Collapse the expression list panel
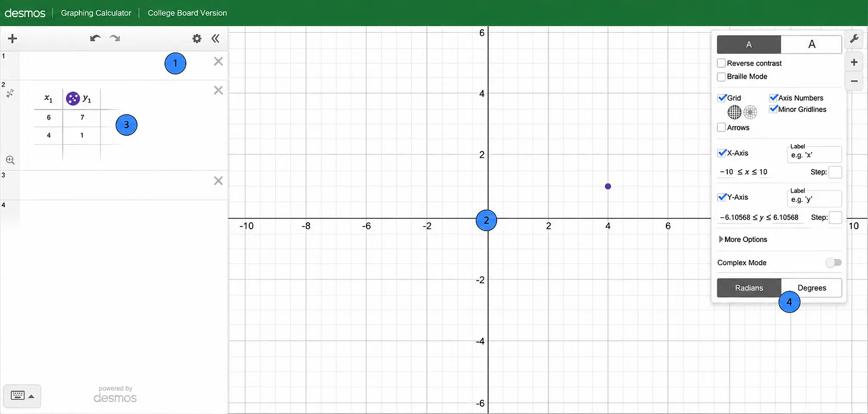 pyautogui.click(x=215, y=39)
